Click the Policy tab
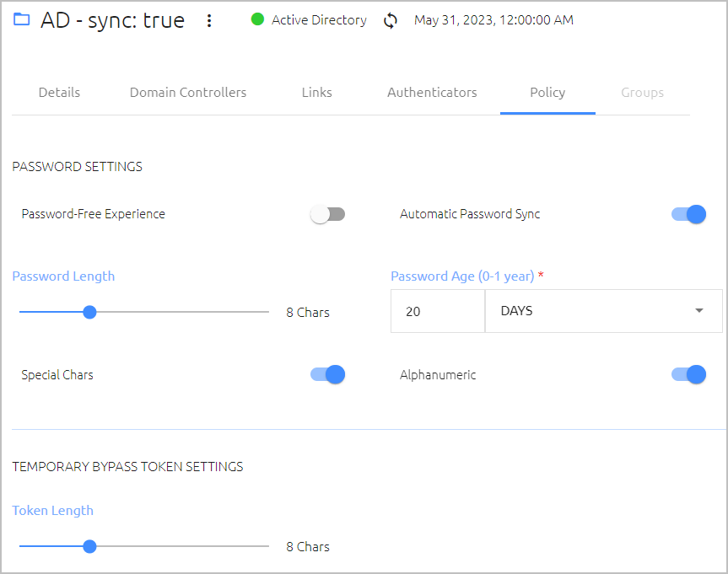Image resolution: width=728 pixels, height=574 pixels. (x=547, y=93)
